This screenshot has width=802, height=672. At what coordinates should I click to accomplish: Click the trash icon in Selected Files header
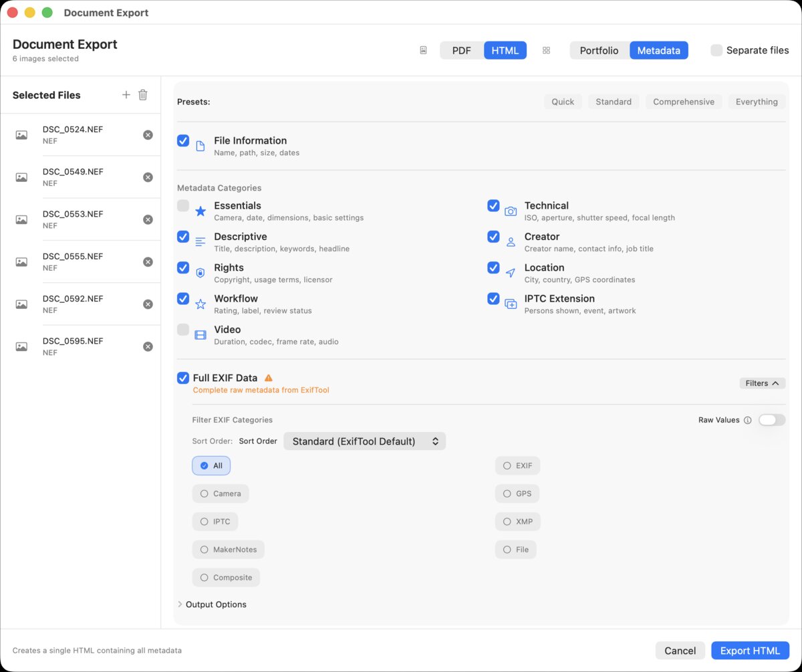click(x=142, y=94)
